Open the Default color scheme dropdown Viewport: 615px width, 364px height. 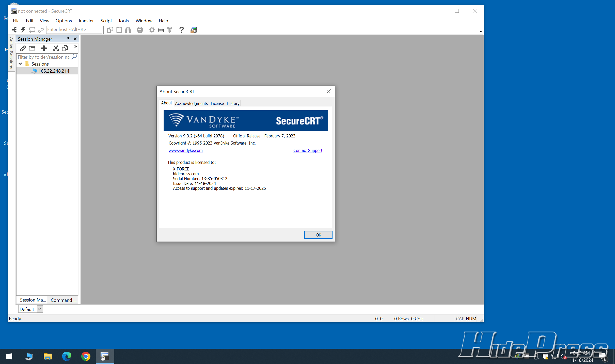[x=40, y=309]
